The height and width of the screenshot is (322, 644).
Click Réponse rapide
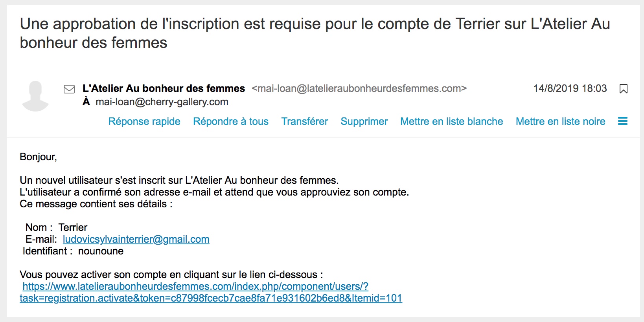coord(144,122)
